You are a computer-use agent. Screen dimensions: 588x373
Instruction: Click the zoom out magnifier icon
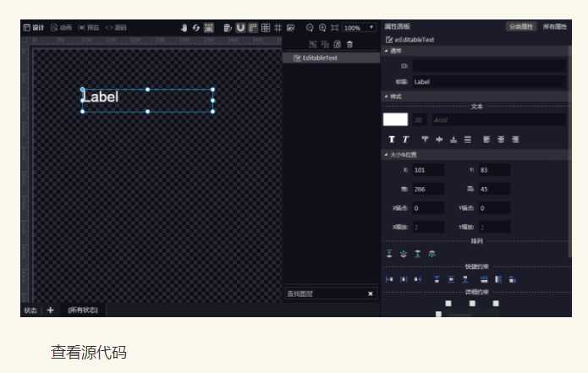tap(310, 28)
